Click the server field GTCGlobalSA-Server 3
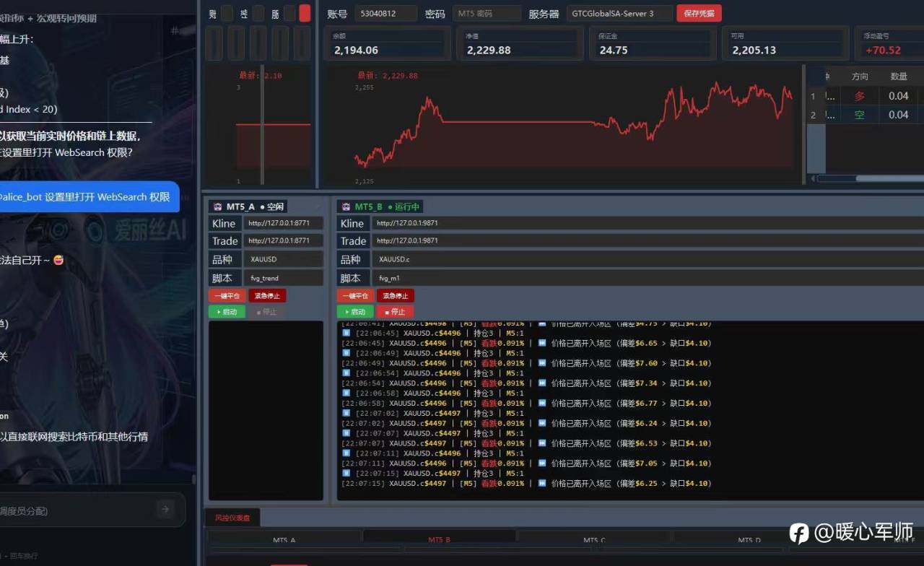Viewport: 924px width, 566px height. (619, 13)
